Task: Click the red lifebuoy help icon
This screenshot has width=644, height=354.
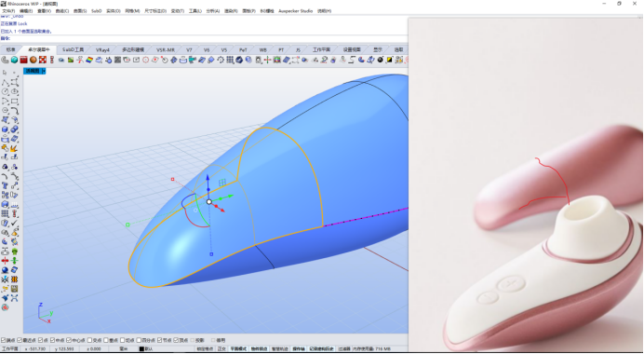Action: coord(6,307)
